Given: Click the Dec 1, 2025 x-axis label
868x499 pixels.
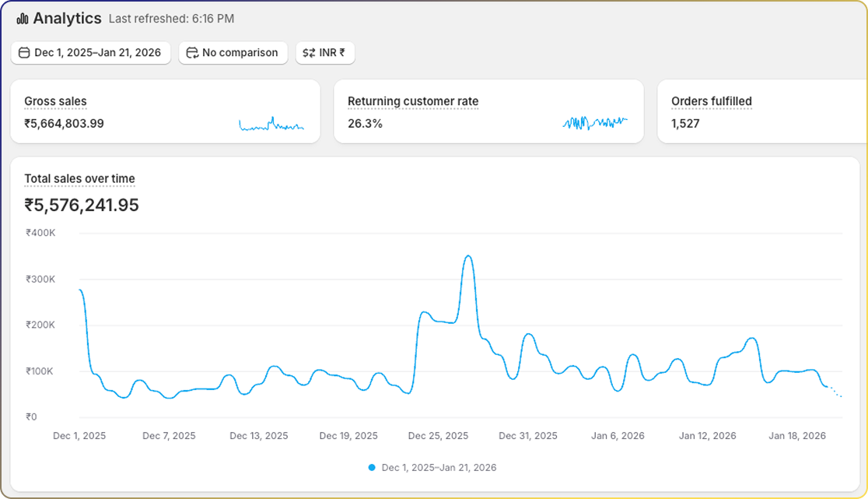Looking at the screenshot, I should coord(79,436).
